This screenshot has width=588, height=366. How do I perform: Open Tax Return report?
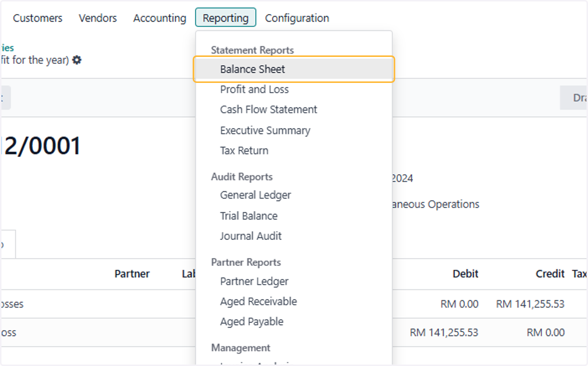[244, 151]
